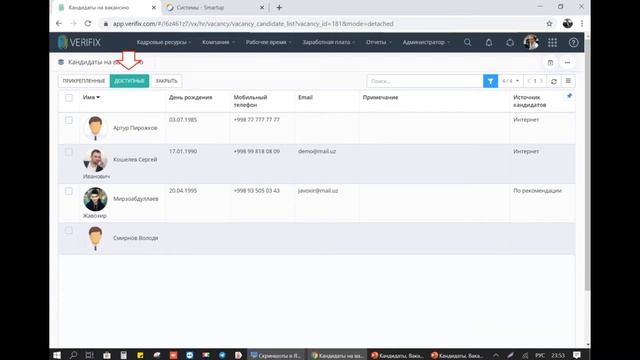
Task: Check the box for Кошелев Сергей
Action: pos(69,152)
